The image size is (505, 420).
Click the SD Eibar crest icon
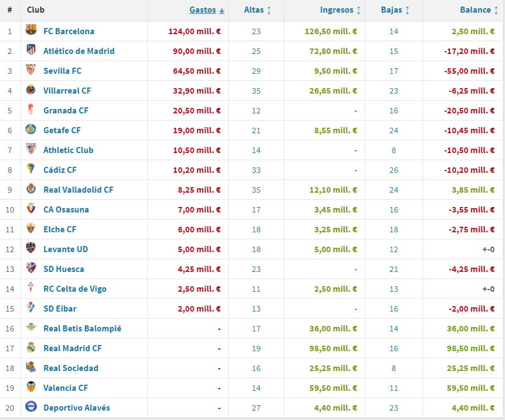[31, 308]
